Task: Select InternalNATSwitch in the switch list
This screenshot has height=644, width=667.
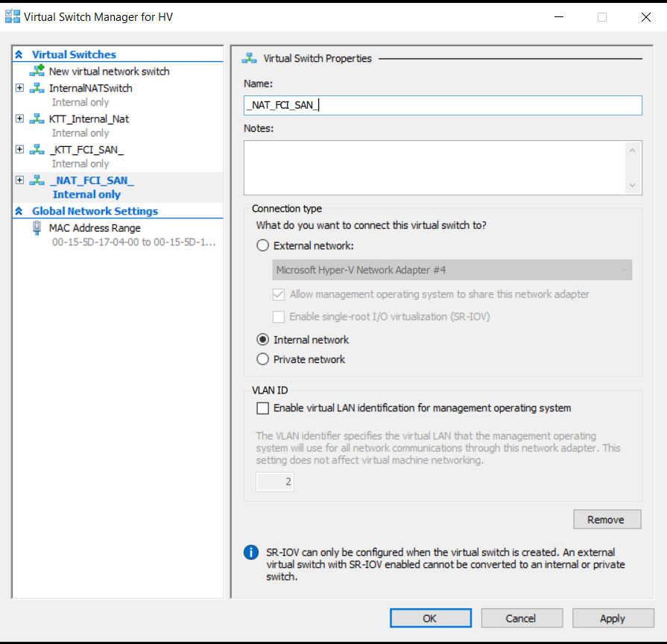Action: coord(91,88)
